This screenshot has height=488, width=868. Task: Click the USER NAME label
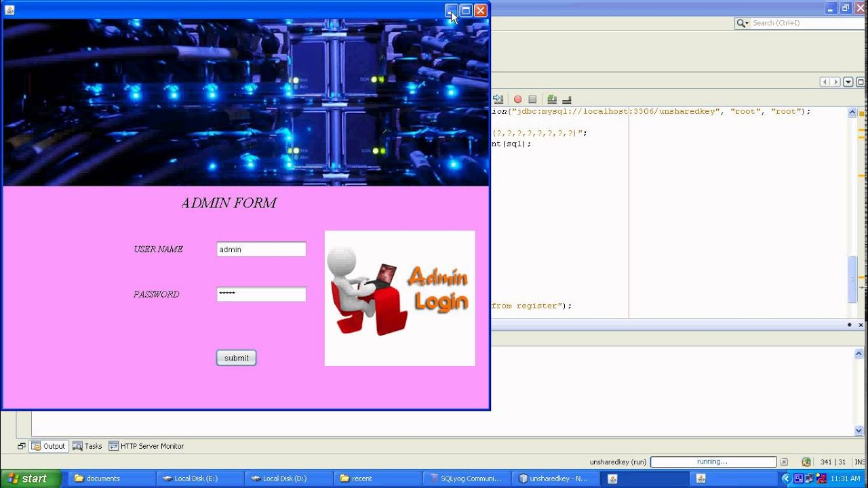pyautogui.click(x=158, y=249)
